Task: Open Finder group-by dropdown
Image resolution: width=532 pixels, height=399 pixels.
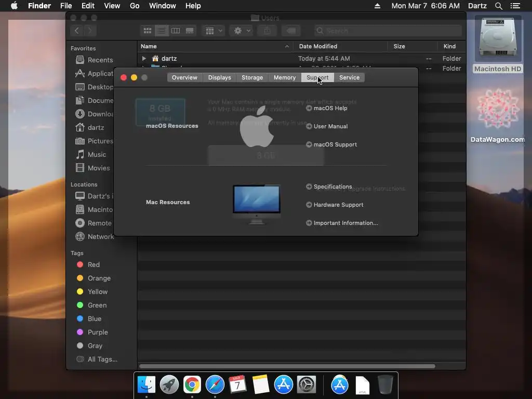Action: point(214,31)
